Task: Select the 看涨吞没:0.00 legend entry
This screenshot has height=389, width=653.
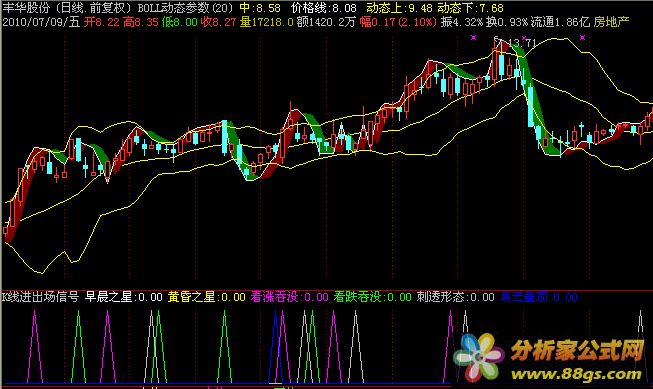Action: tap(289, 297)
